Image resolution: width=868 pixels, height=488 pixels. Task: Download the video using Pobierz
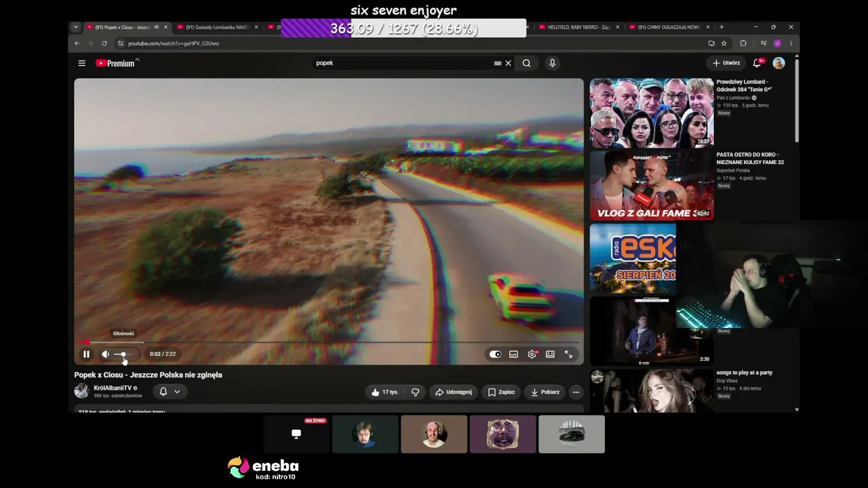point(545,392)
